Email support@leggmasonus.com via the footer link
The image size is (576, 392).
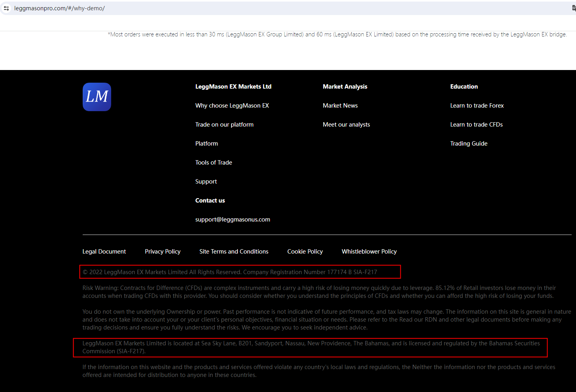tap(233, 220)
